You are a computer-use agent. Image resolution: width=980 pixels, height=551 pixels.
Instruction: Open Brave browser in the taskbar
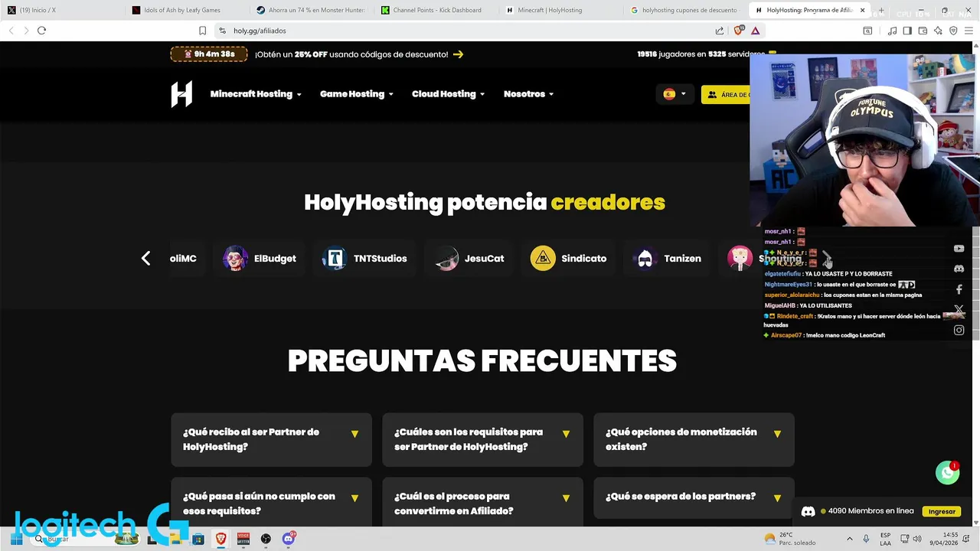click(220, 539)
